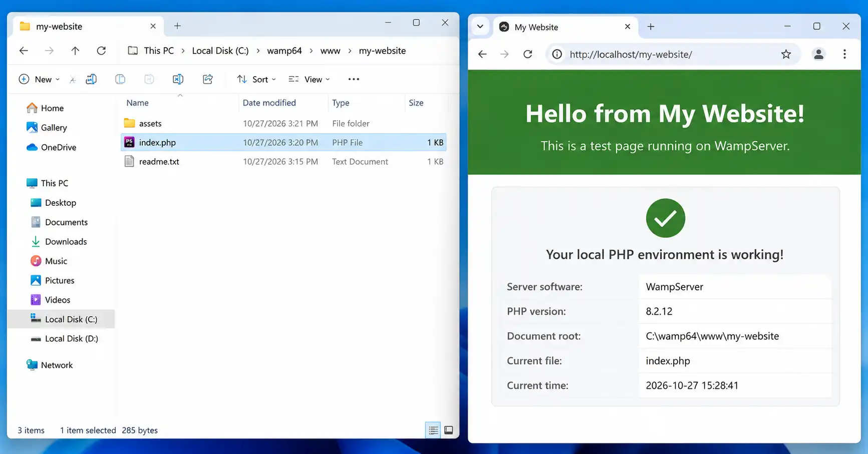Go up one folder level in Explorer
Screen dimensions: 868x454
[x=75, y=51]
